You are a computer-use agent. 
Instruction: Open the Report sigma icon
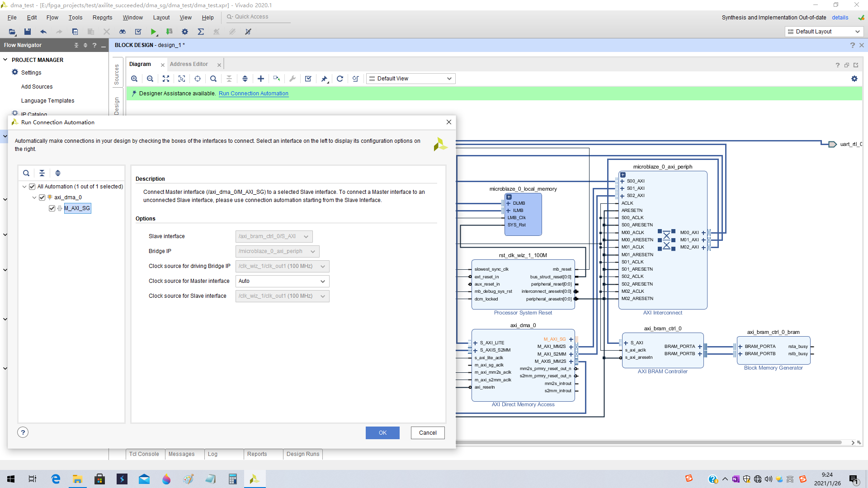(200, 32)
